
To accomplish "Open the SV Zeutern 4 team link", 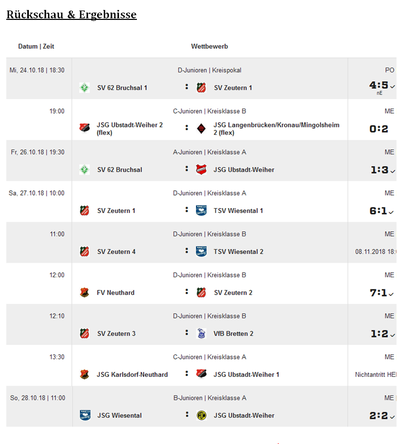I will (x=116, y=252).
